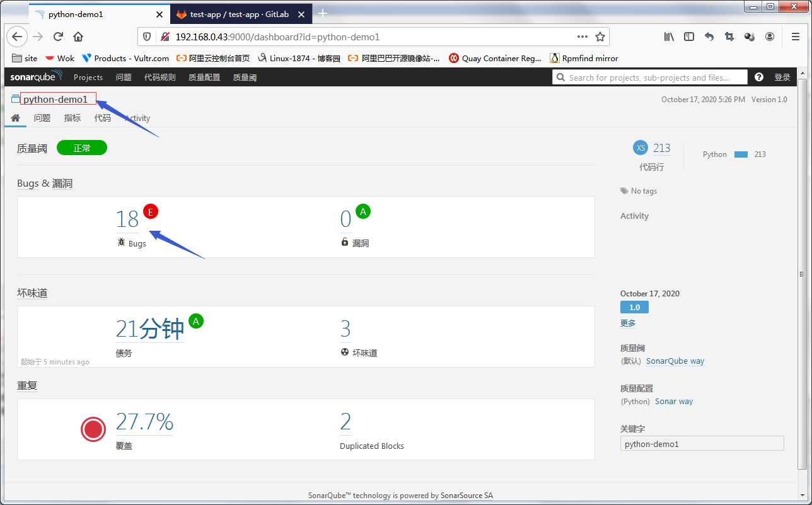Click the 更多 more link
This screenshot has height=505, width=812.
(628, 323)
